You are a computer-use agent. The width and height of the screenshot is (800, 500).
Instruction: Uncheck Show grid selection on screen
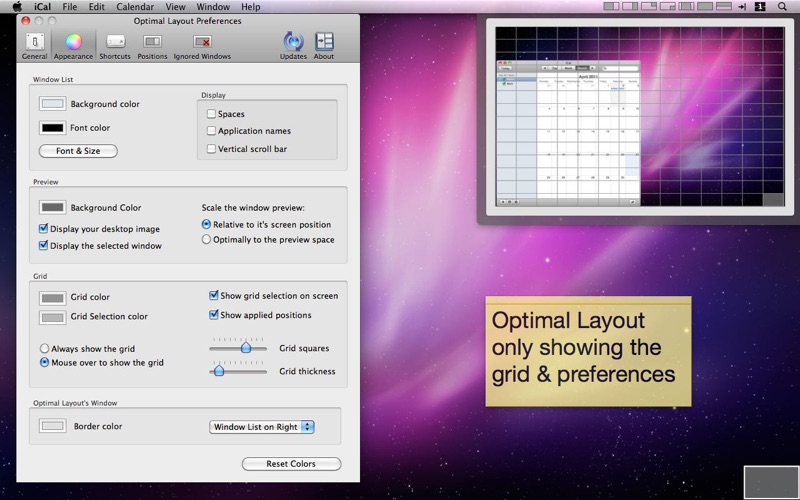[214, 295]
